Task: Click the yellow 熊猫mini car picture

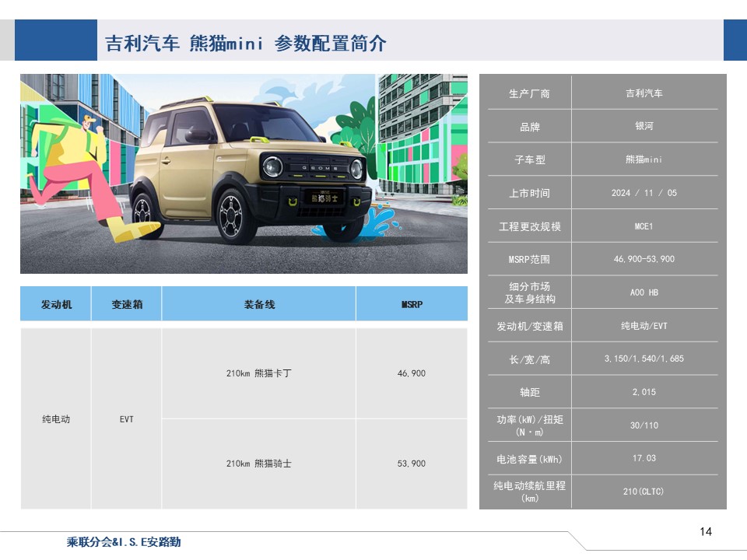Action: [x=244, y=173]
